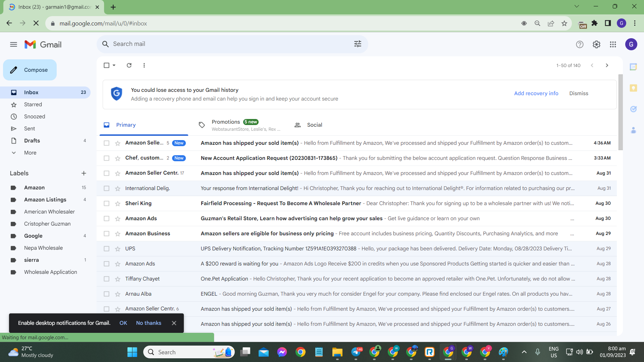Open Google Tasks side panel

[x=633, y=109]
